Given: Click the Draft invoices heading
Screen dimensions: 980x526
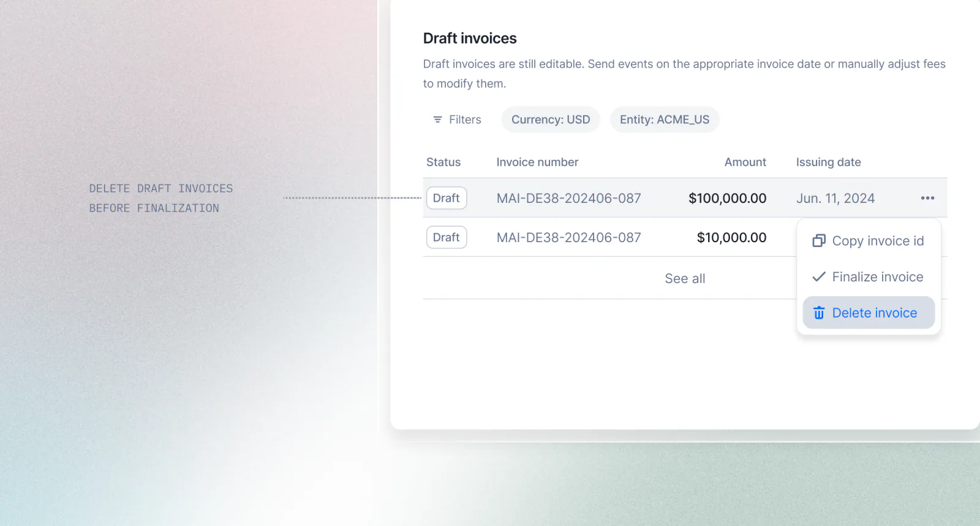Looking at the screenshot, I should click(470, 38).
